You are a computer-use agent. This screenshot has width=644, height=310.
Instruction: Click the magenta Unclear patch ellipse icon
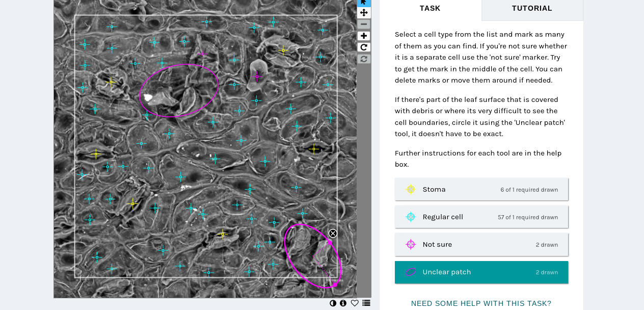[411, 272]
